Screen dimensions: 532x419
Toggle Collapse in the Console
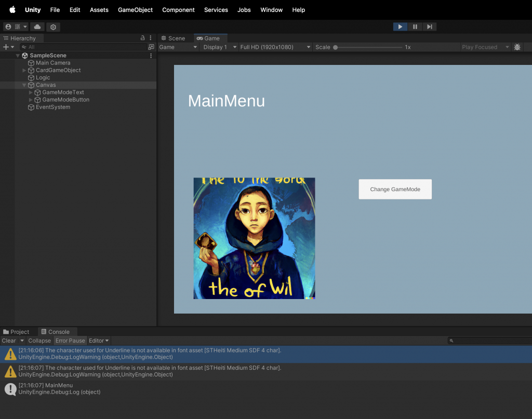point(39,341)
